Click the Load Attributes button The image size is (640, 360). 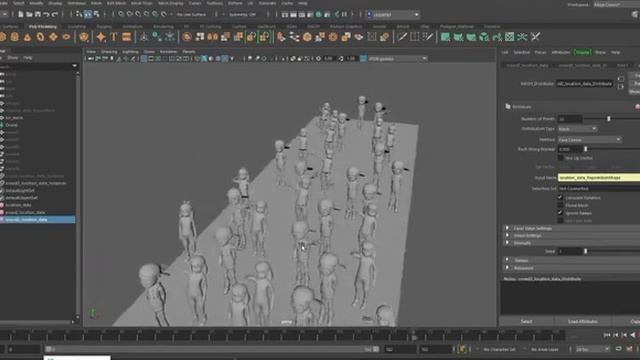[583, 322]
